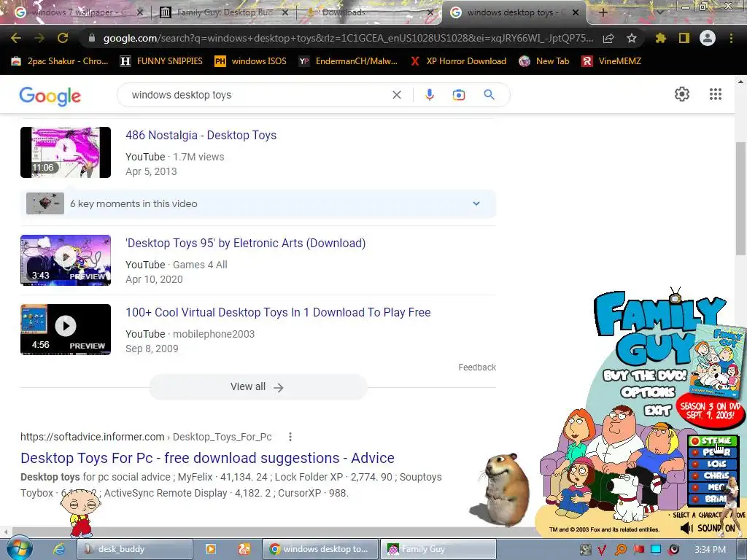Open EndermanCH/Malw... bookmark
747x560 pixels.
pos(348,61)
